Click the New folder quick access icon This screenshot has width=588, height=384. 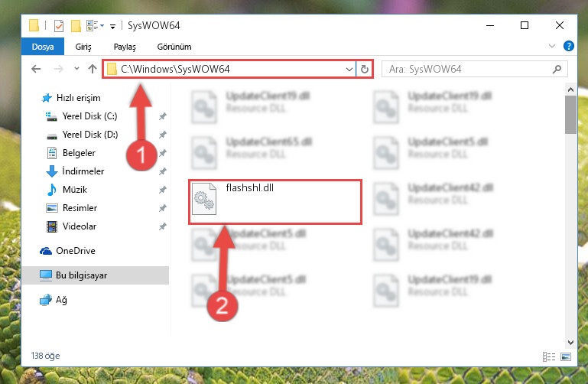pos(76,26)
